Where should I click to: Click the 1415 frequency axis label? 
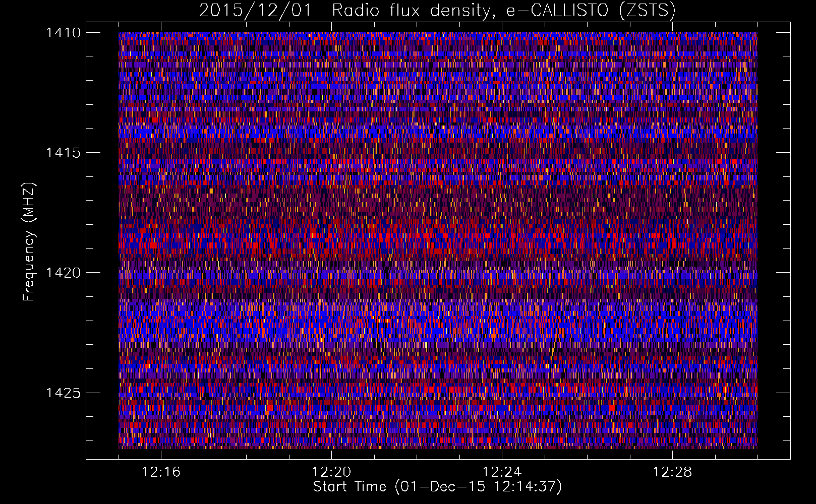(x=63, y=153)
